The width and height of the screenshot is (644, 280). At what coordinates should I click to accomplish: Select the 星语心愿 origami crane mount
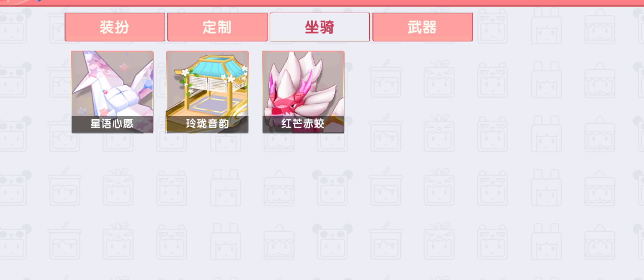[x=112, y=92]
